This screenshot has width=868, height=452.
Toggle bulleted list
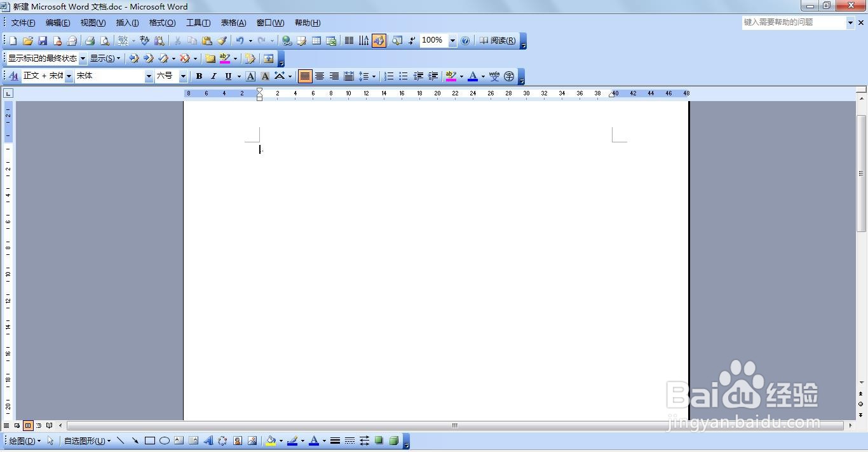[403, 76]
